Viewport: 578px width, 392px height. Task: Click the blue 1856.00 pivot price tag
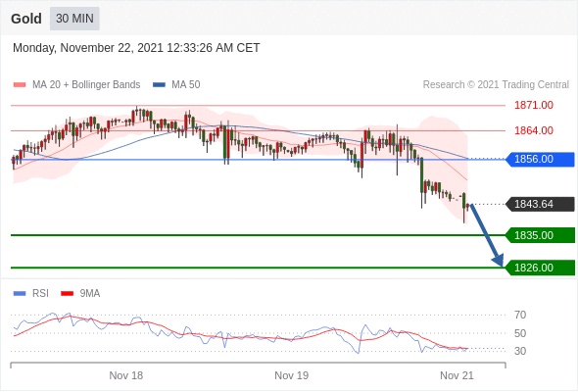pos(540,160)
